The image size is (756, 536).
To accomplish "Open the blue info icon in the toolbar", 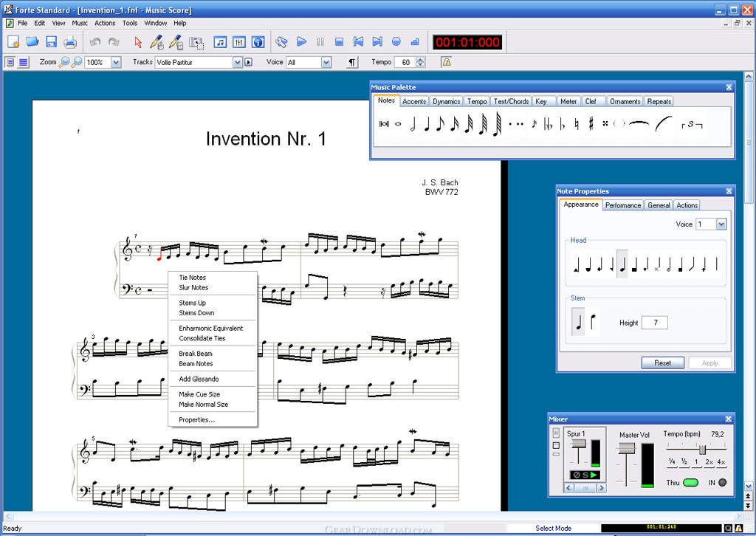I will pyautogui.click(x=258, y=42).
